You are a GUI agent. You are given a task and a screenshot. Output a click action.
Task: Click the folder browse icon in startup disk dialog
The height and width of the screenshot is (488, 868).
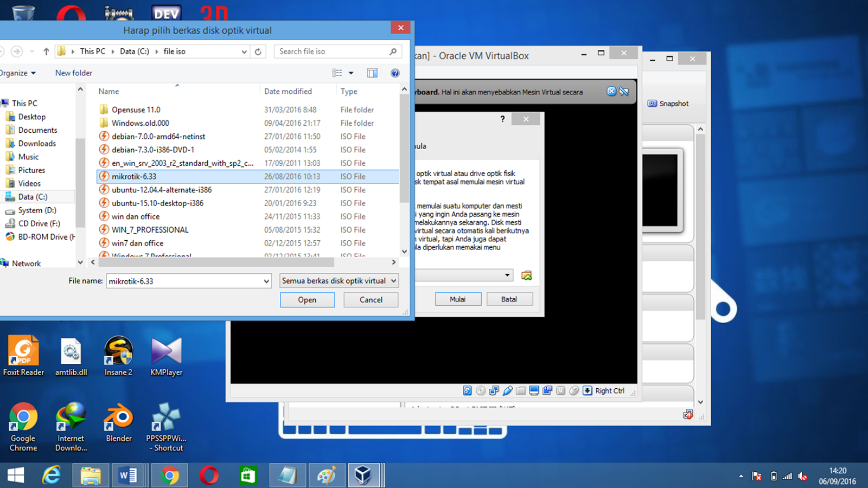tap(526, 275)
